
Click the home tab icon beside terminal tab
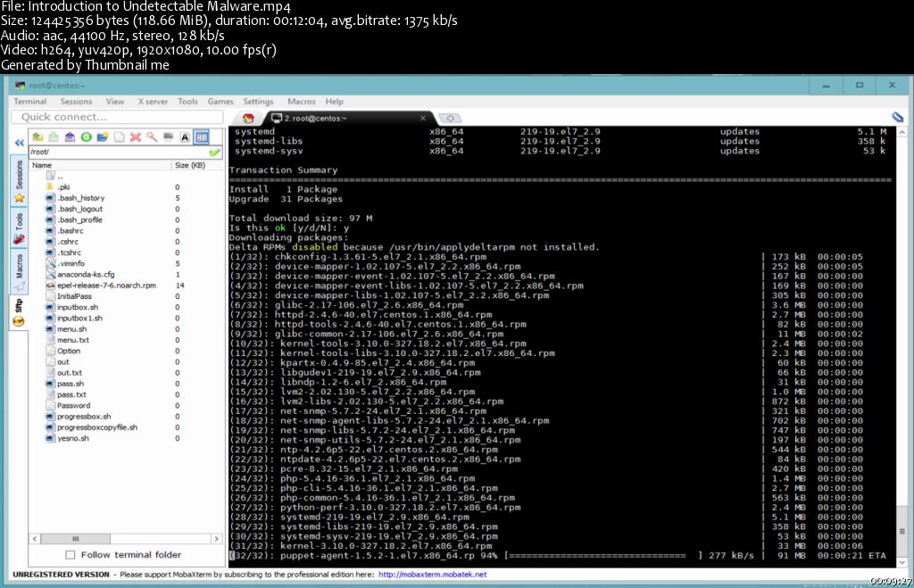pos(248,119)
